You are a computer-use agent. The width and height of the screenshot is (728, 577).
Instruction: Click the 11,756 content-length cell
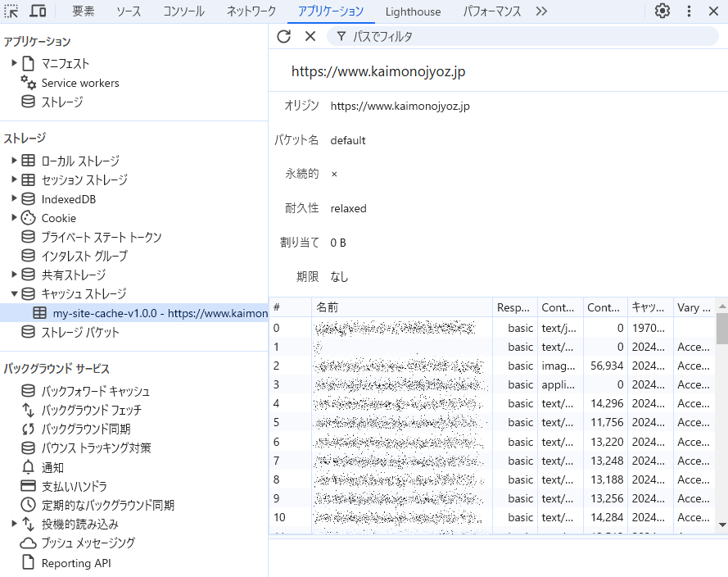(x=605, y=423)
